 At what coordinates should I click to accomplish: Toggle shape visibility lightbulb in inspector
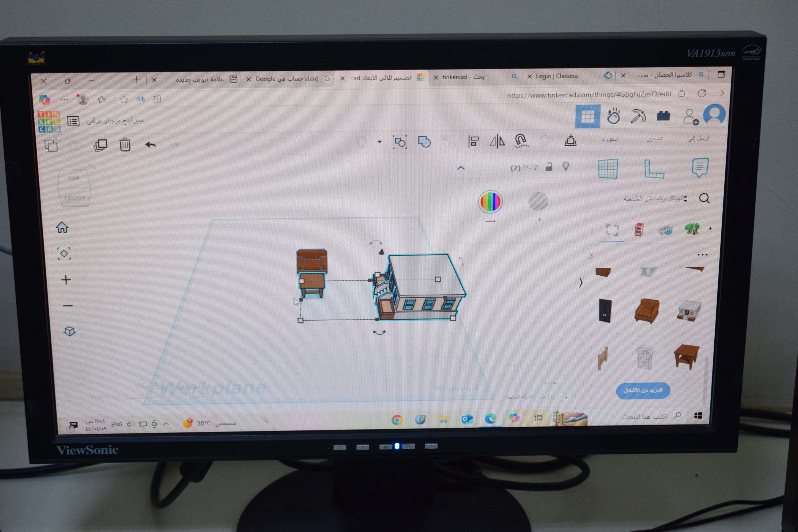tap(566, 166)
